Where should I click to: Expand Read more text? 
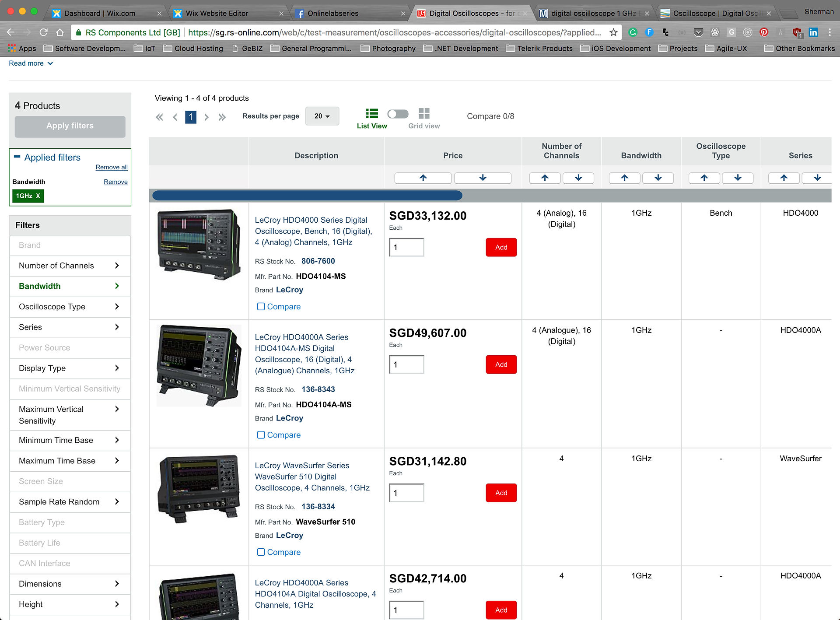click(31, 63)
